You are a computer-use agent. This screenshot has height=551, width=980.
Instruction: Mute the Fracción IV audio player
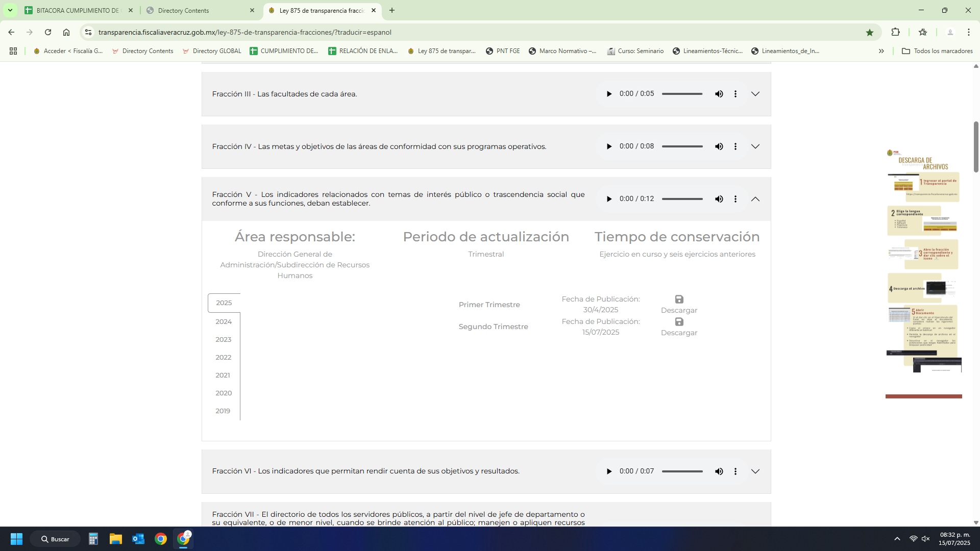tap(719, 146)
